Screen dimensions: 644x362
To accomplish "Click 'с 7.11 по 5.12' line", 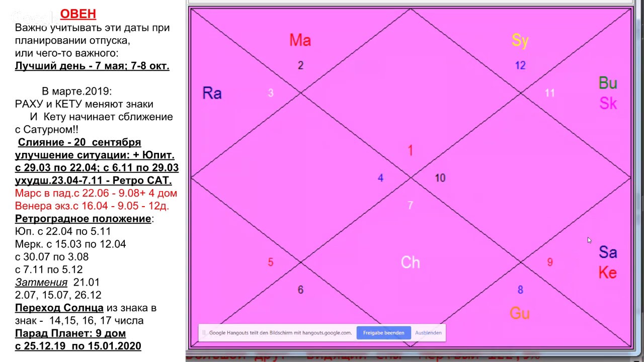I will (49, 269).
